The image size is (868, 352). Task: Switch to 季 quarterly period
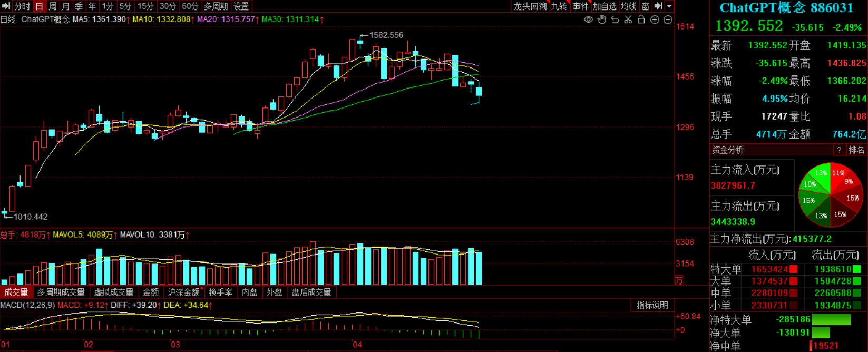pyautogui.click(x=79, y=6)
